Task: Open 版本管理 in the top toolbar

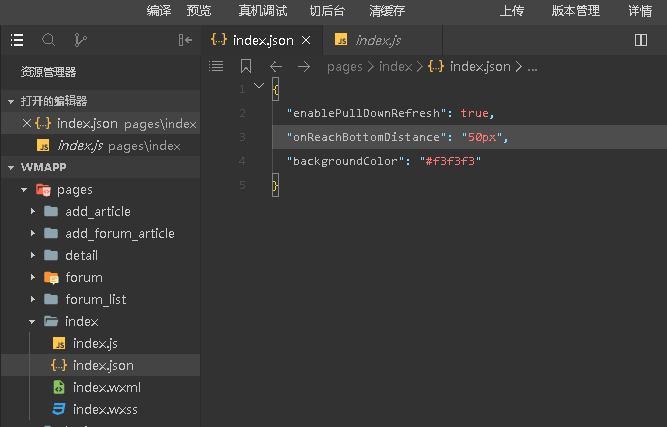Action: (x=576, y=11)
